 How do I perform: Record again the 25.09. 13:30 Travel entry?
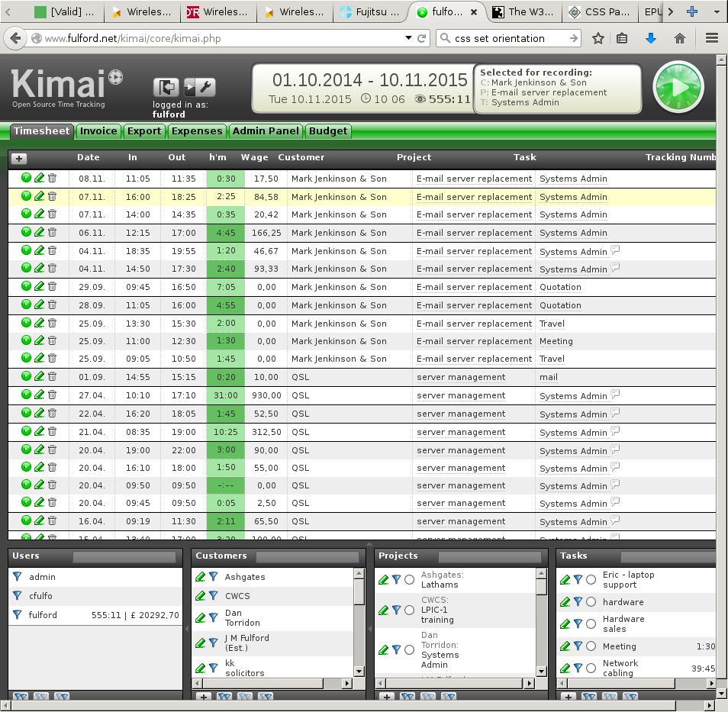(26, 322)
